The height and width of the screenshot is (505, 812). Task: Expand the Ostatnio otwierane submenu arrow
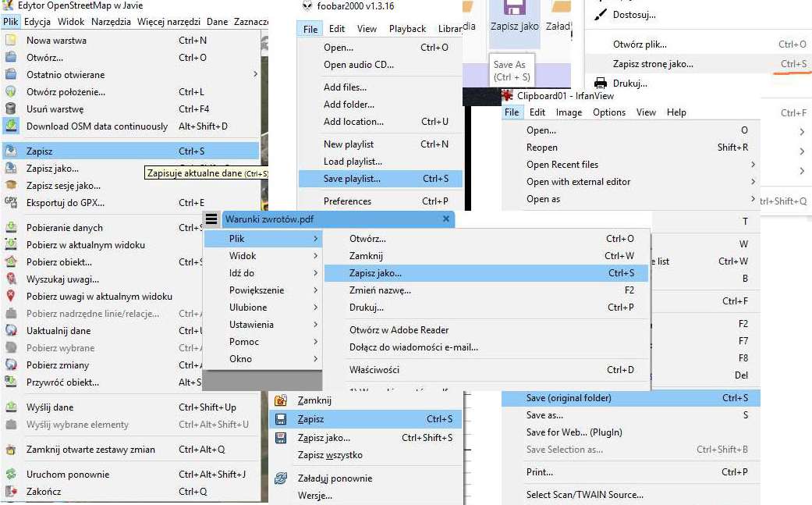pyautogui.click(x=255, y=75)
